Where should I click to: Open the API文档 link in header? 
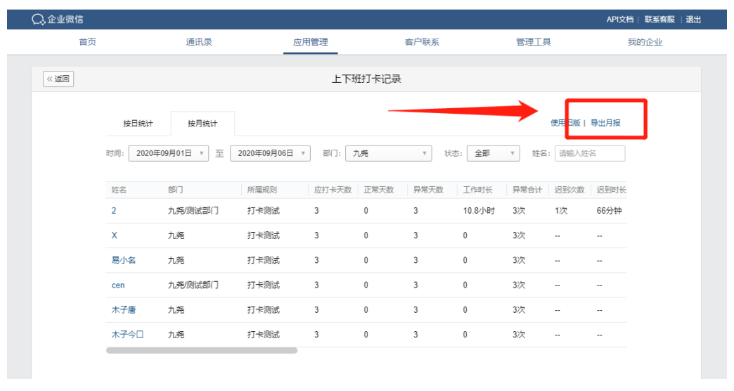[620, 19]
